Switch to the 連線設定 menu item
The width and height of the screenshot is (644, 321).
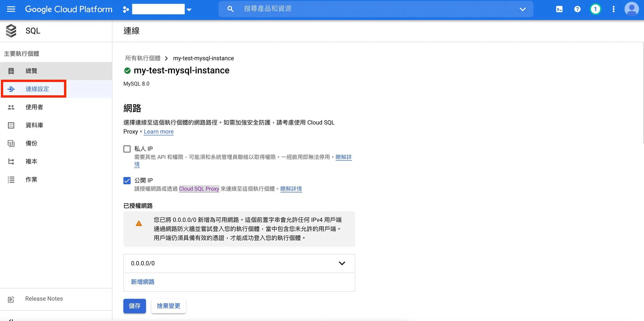pyautogui.click(x=37, y=89)
